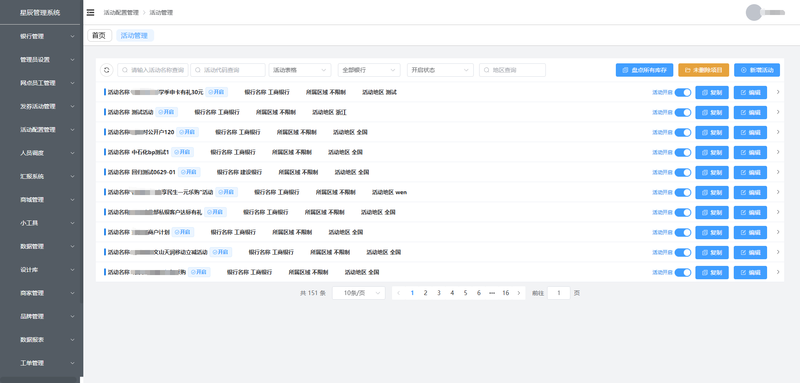Expand the row arrow for 测试活动
This screenshot has height=383, width=800.
(778, 112)
